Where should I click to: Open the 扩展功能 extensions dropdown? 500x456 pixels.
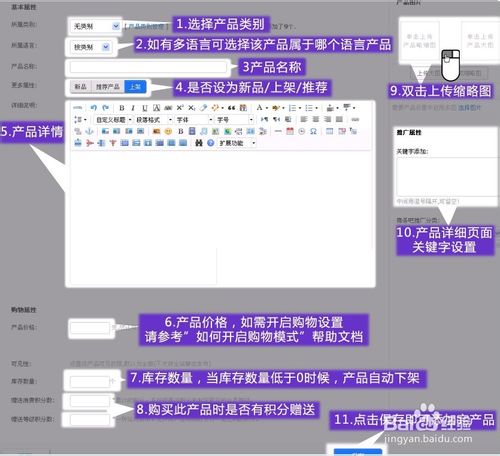click(x=237, y=143)
